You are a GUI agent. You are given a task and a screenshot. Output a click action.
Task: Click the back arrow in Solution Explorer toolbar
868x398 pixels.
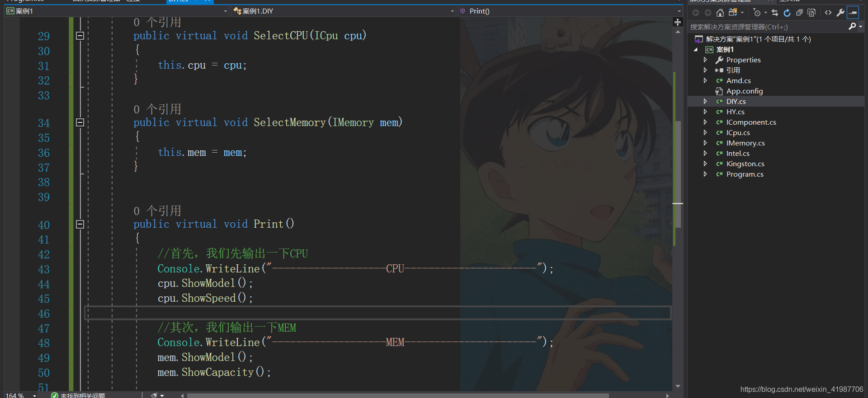coord(696,13)
